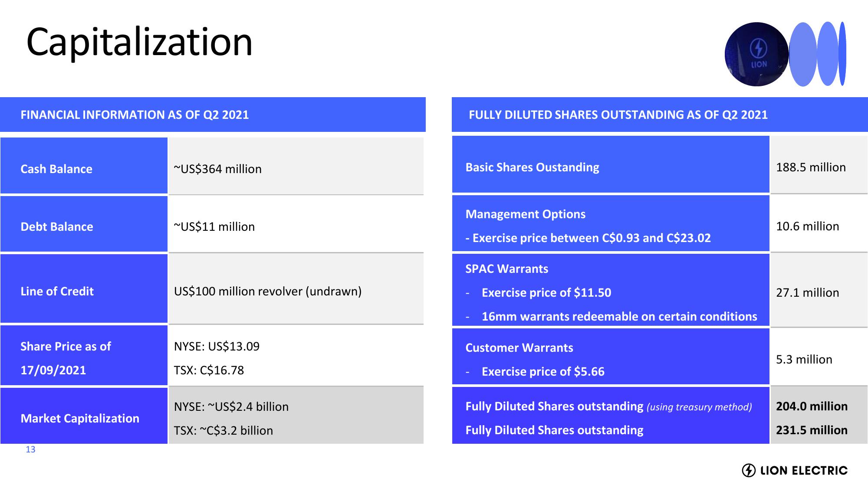
Task: Click the Lion circular logo photo
Action: click(756, 54)
